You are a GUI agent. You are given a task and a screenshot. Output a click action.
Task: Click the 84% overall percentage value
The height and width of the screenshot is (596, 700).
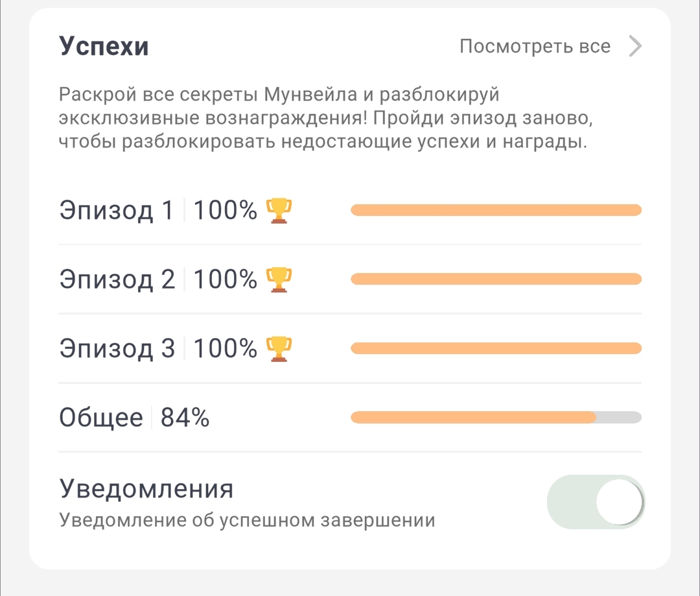click(x=185, y=418)
